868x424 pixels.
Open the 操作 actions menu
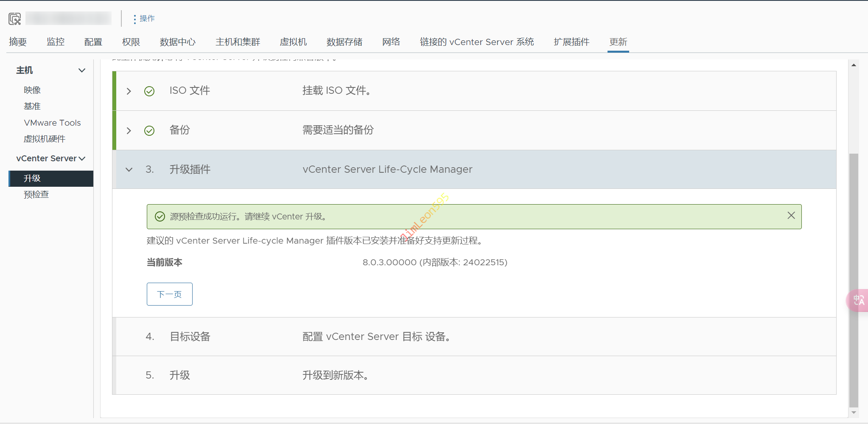pyautogui.click(x=143, y=19)
